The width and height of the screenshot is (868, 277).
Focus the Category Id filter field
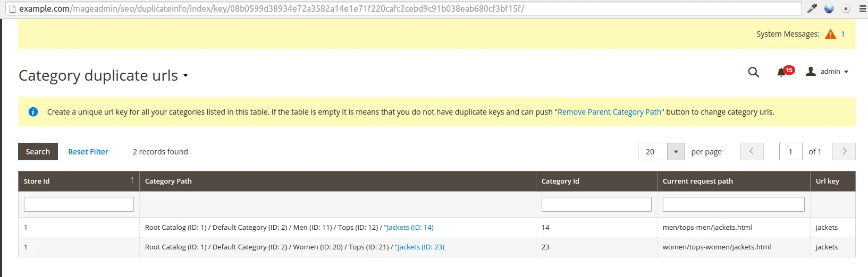click(596, 204)
